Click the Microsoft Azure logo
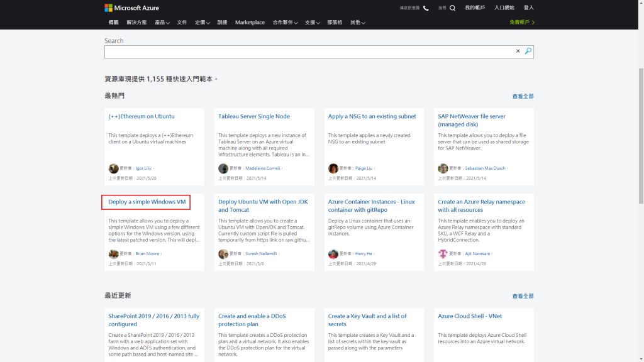Screen dimensions: 644x362 point(131,8)
